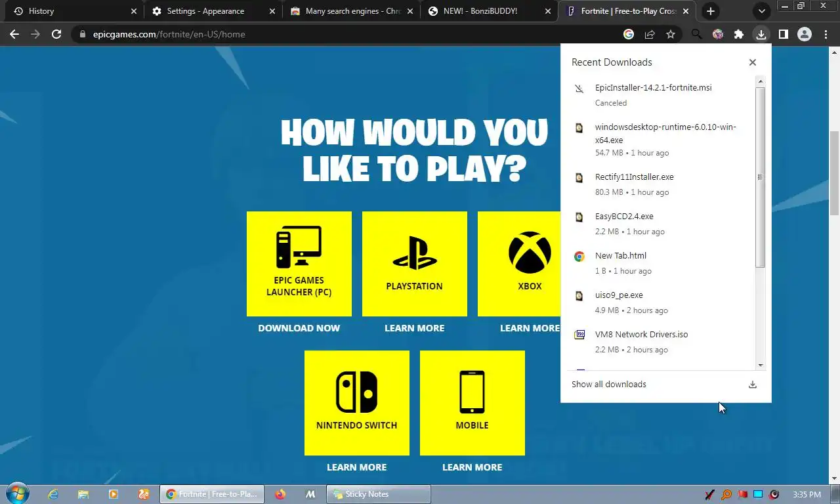Go back using the browser back arrow

coord(14,34)
